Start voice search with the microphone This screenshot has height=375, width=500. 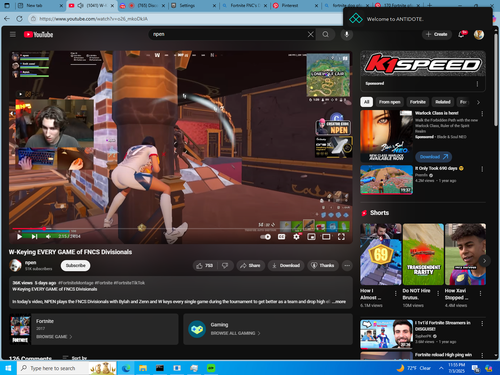[x=347, y=34]
